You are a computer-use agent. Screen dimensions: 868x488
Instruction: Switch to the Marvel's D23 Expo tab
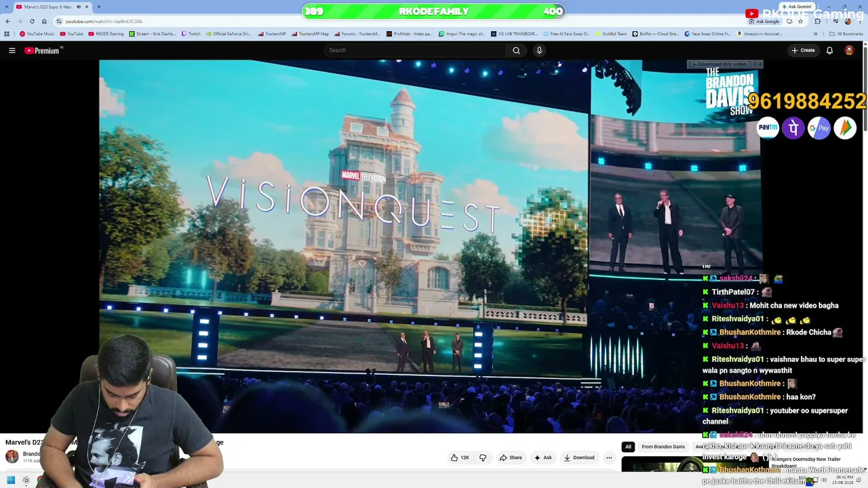coord(52,7)
